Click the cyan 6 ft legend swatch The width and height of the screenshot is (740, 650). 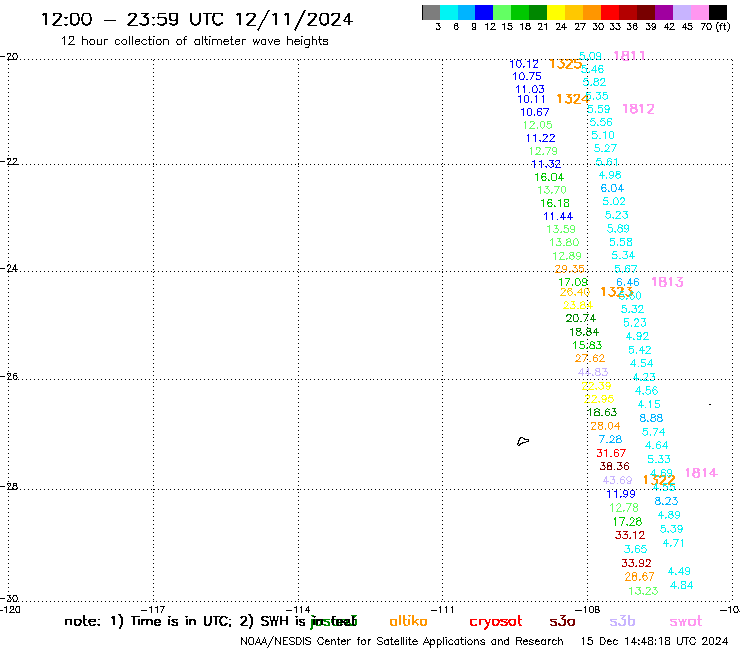449,12
